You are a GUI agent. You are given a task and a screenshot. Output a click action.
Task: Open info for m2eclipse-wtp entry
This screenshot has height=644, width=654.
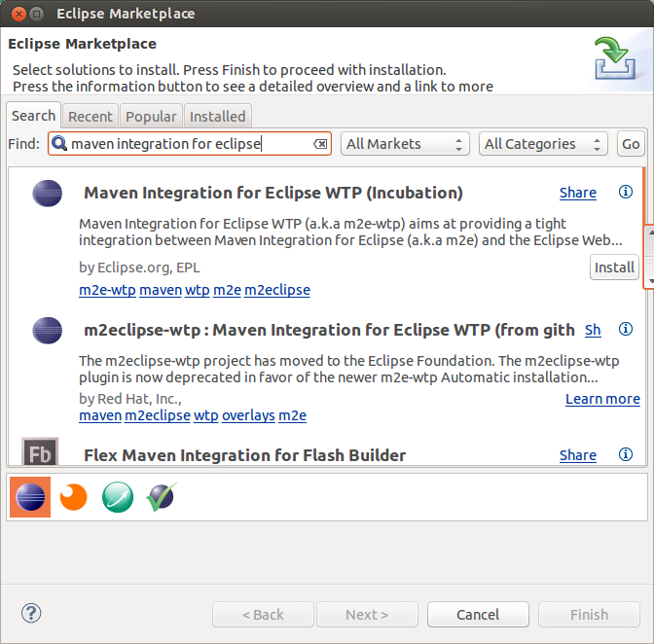pos(625,329)
